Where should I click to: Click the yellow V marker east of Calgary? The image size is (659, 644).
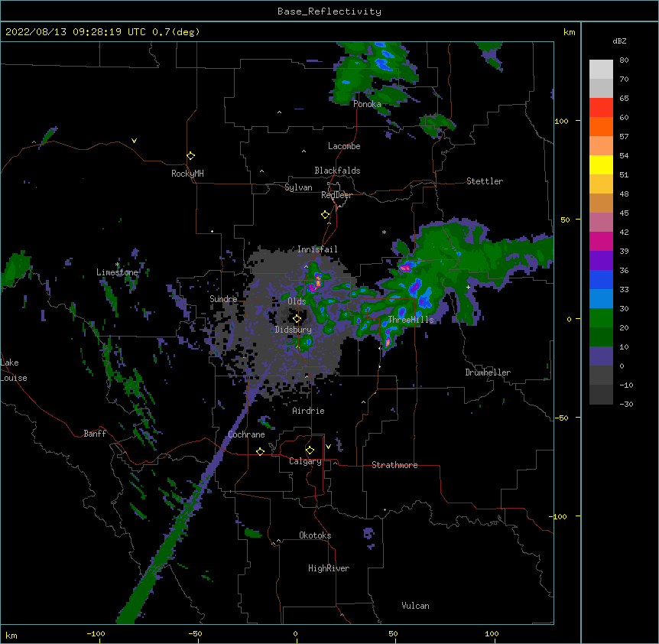point(328,447)
